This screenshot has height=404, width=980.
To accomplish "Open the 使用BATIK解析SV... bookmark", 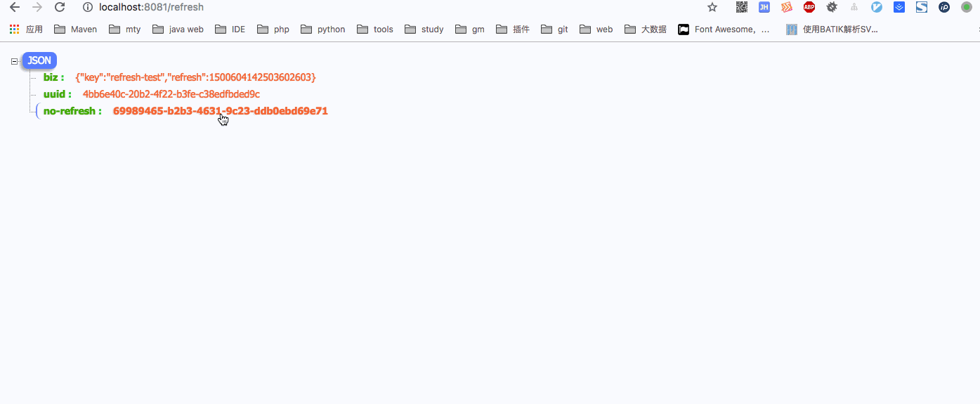I will coord(832,30).
